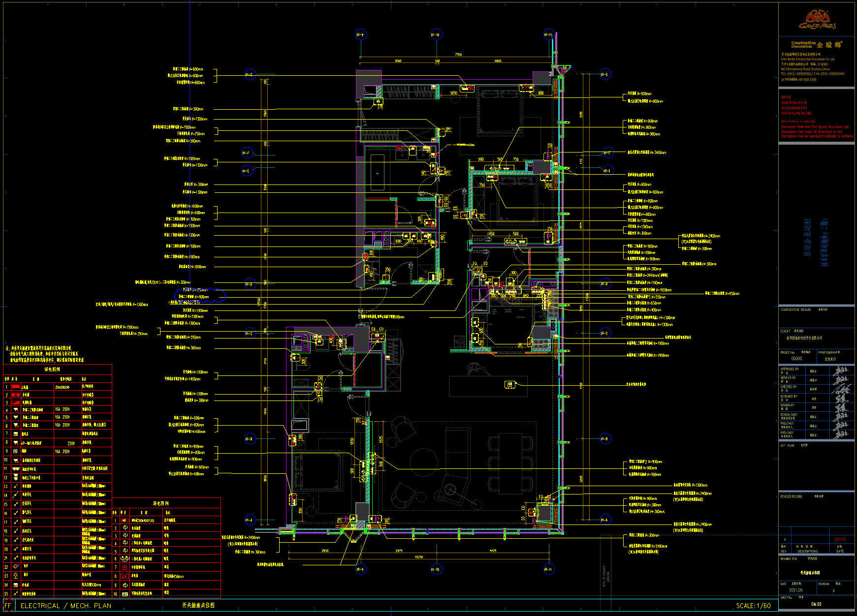This screenshot has height=616, width=857.
Task: Select circular symbol in strong-current legend row 22
Action: coord(16,566)
